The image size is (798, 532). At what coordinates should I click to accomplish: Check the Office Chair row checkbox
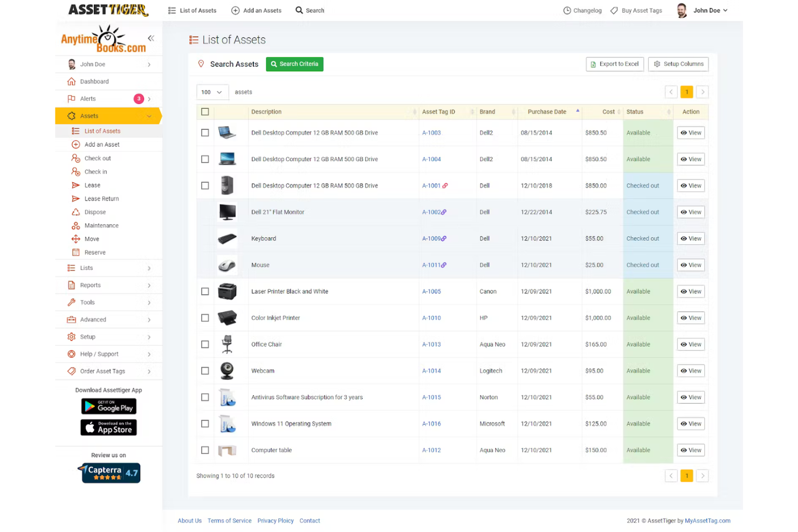pyautogui.click(x=205, y=344)
